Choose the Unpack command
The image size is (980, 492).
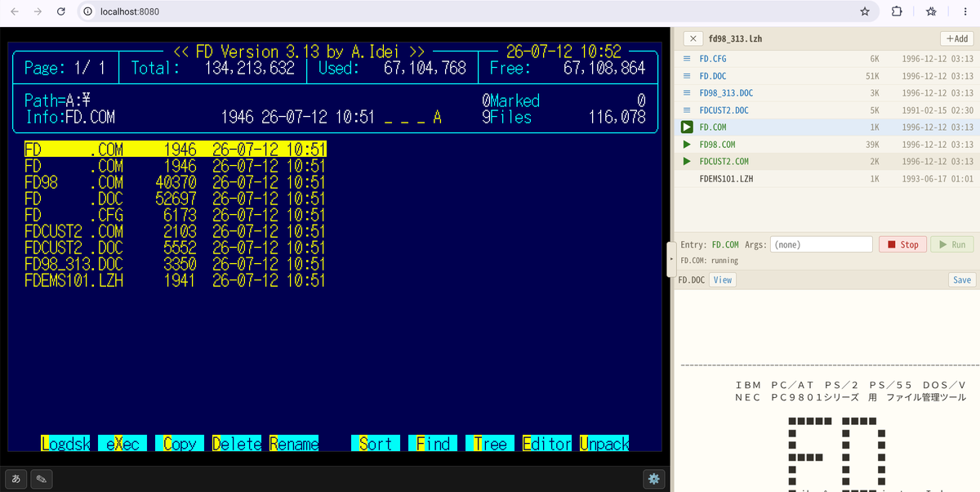(x=604, y=444)
